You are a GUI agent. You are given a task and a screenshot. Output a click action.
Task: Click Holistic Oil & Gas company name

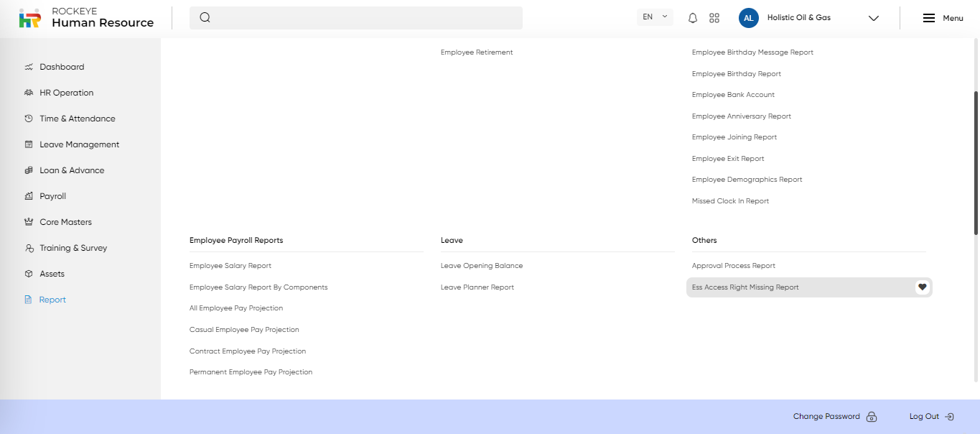(799, 18)
